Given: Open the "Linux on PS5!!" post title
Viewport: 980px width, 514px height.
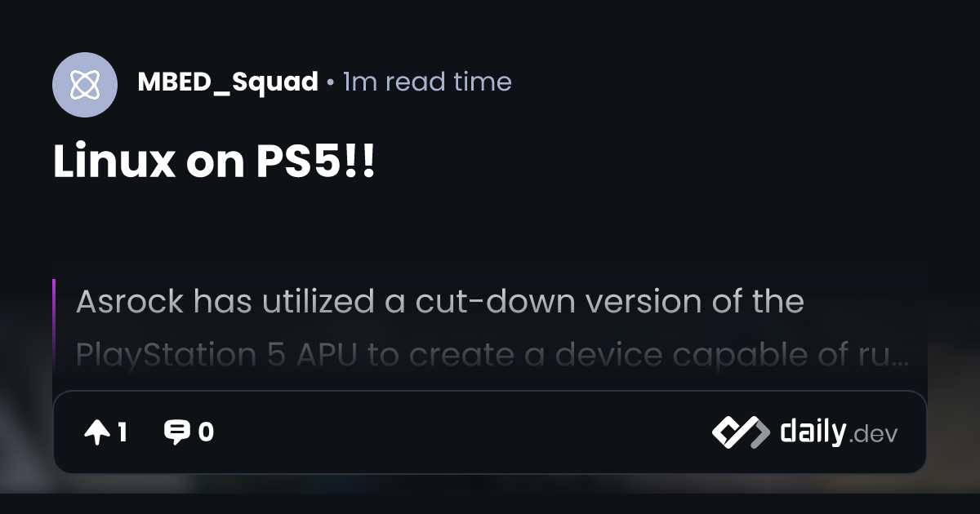Looking at the screenshot, I should [214, 162].
